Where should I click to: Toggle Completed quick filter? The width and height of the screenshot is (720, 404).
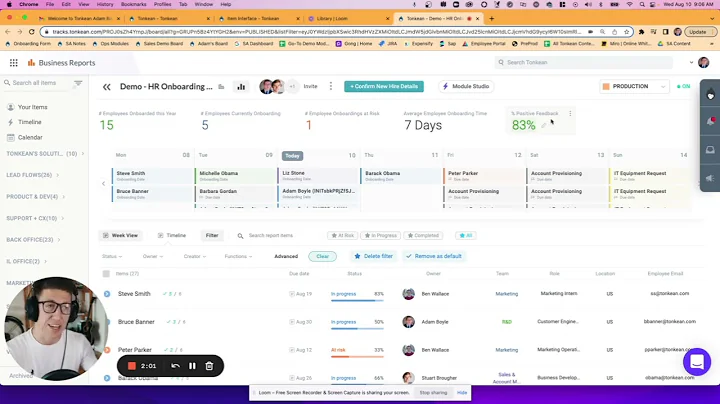[423, 236]
